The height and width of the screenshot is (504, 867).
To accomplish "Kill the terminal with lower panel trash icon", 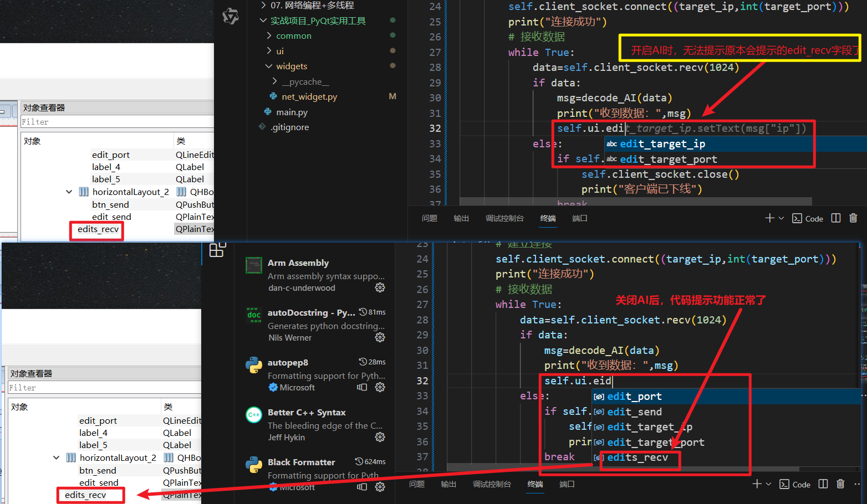I will tap(840, 484).
